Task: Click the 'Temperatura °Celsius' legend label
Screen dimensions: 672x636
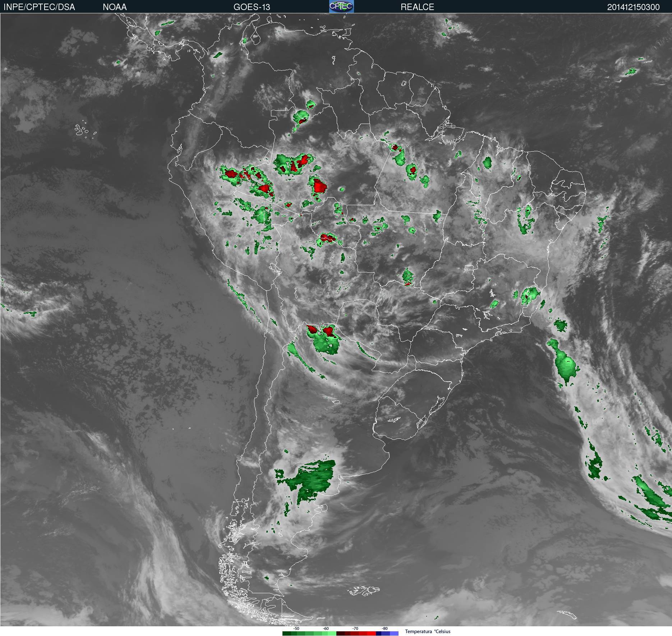Action: 428,631
